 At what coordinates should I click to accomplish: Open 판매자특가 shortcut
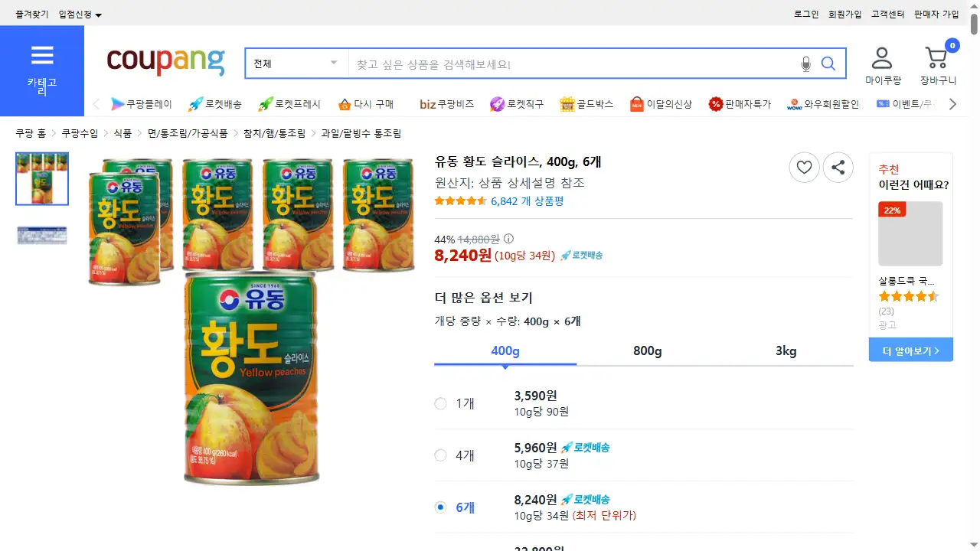[740, 104]
